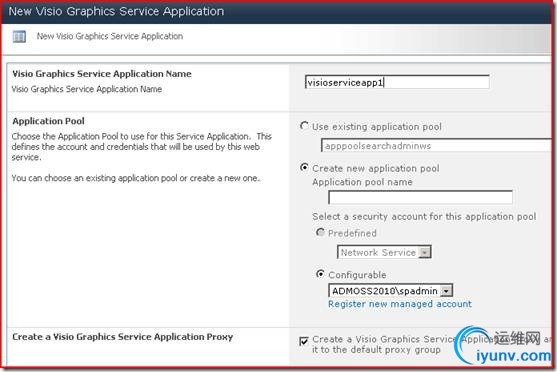Click the visioserviceapp1 name text field
This screenshot has height=372, width=557.
click(x=397, y=82)
